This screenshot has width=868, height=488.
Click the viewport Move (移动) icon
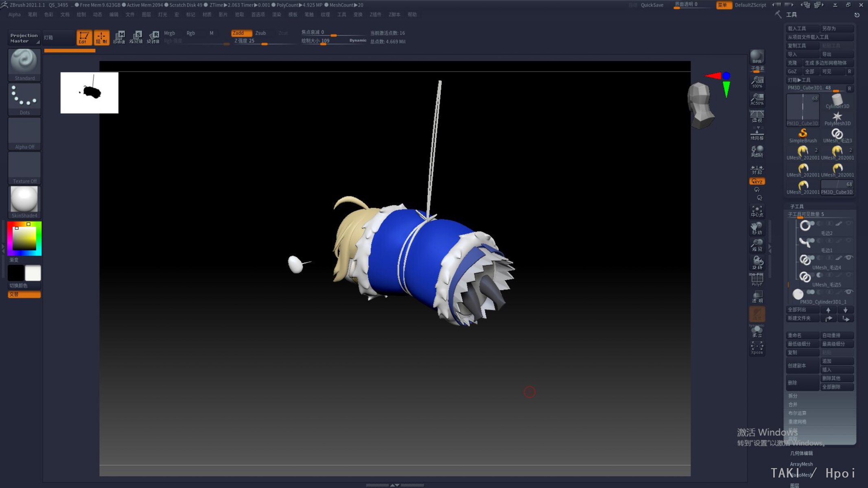point(757,229)
